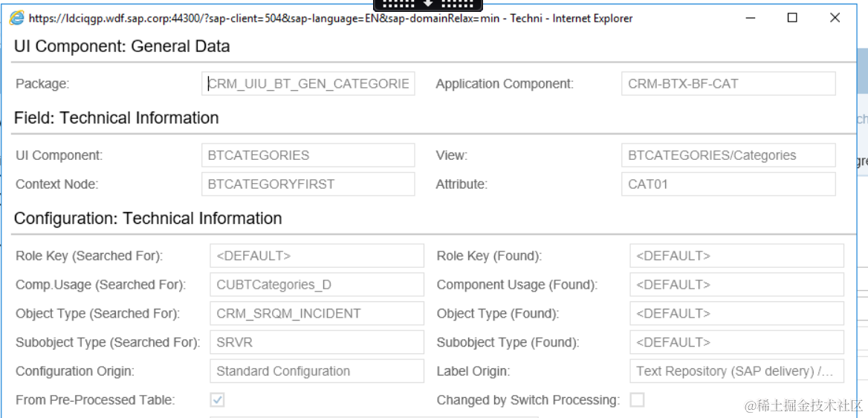Click the 'Label Origin:' label
This screenshot has width=868, height=418.
473,371
